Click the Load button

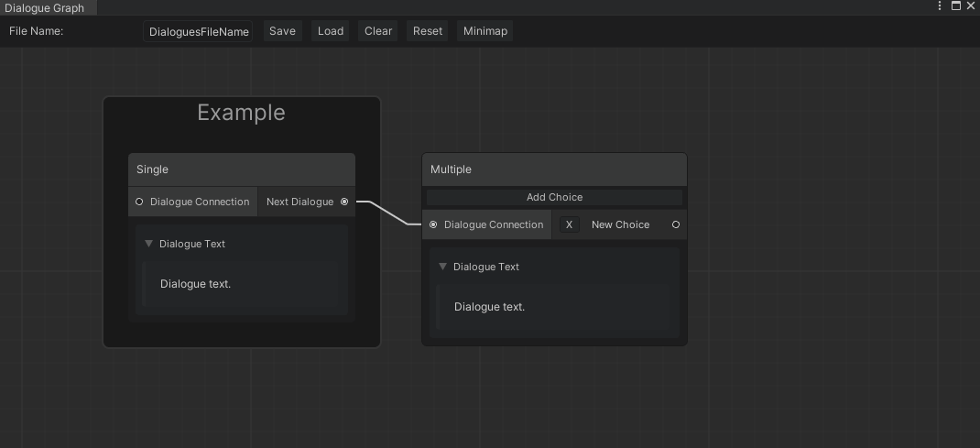(331, 31)
